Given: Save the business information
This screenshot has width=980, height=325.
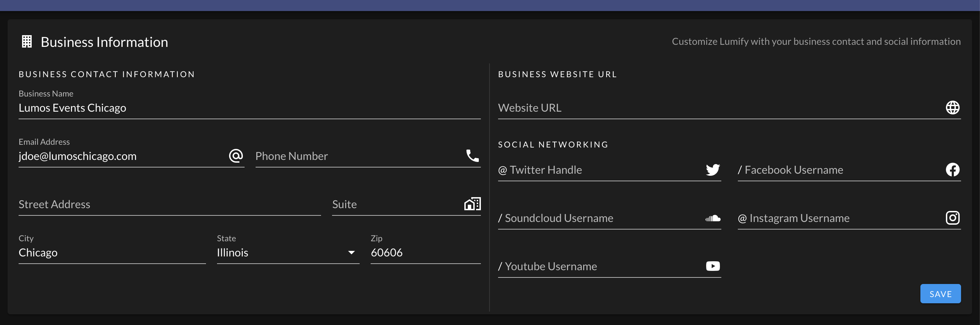Looking at the screenshot, I should point(940,294).
